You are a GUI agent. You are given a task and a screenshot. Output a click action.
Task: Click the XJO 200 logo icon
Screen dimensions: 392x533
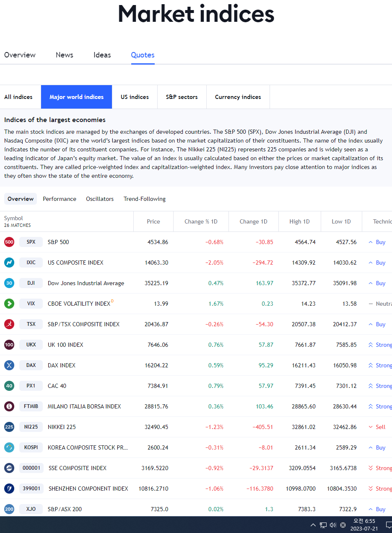click(x=9, y=509)
